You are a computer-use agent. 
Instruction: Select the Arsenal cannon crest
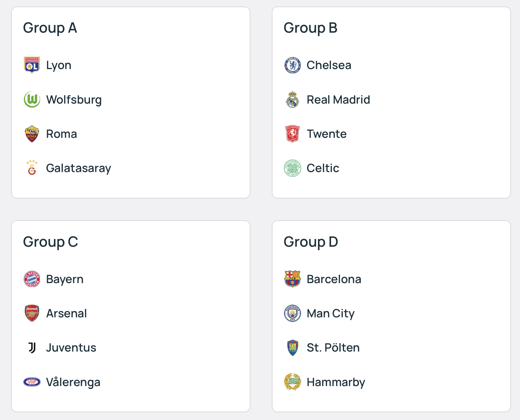(32, 313)
